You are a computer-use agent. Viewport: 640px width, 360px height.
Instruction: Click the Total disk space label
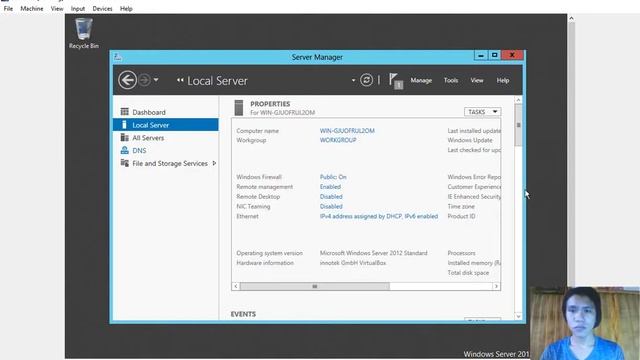[x=468, y=273]
